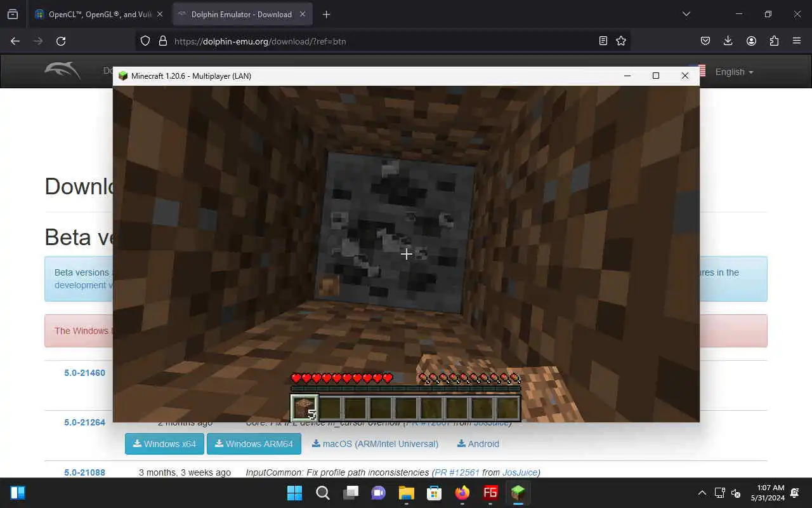812x508 pixels.
Task: Bookmark this page with the star icon
Action: pyautogui.click(x=621, y=41)
